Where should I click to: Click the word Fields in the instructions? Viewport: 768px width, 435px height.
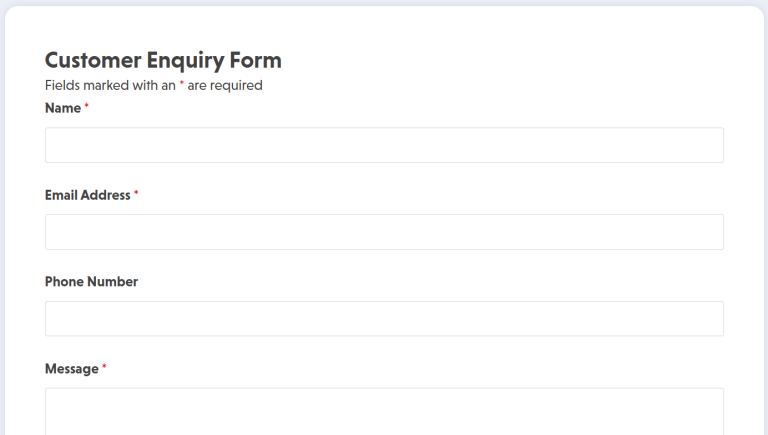coord(63,86)
